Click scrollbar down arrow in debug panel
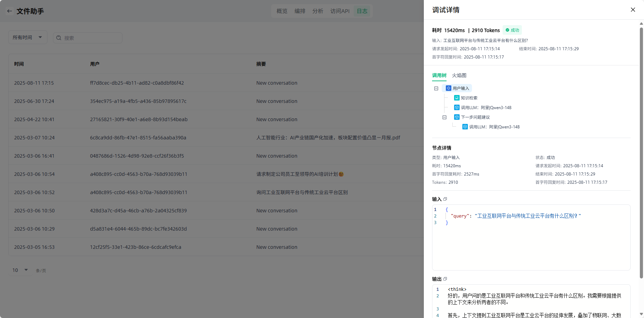 click(x=641, y=314)
